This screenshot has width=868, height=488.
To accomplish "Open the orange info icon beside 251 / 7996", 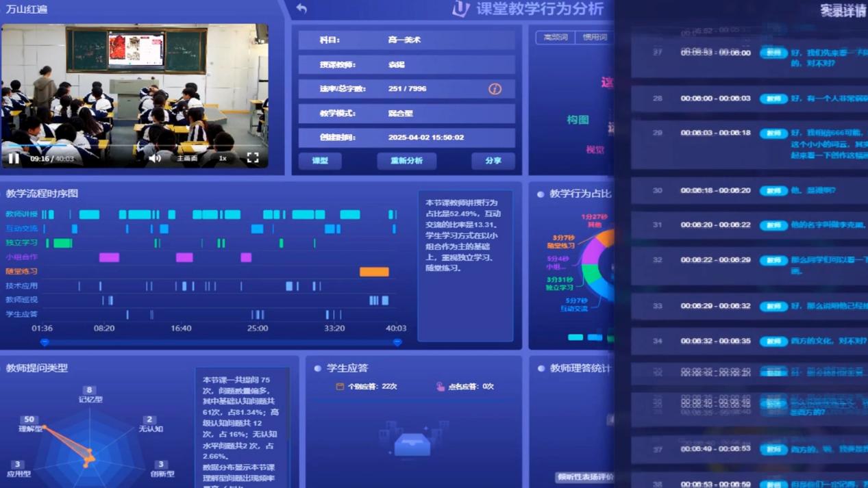I will 495,89.
